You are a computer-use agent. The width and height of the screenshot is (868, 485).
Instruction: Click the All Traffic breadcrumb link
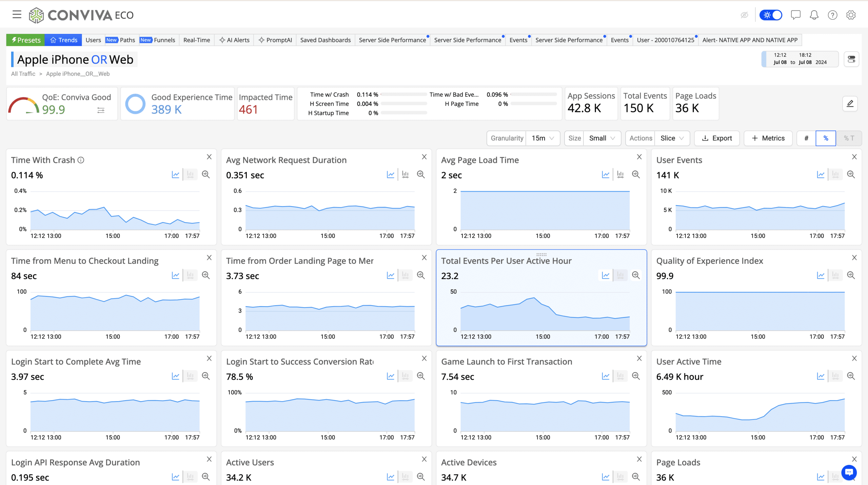click(x=23, y=74)
